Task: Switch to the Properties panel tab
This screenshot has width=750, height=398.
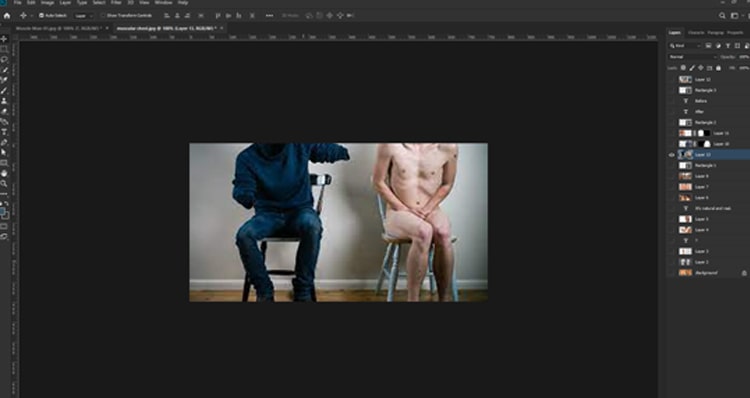Action: [735, 33]
